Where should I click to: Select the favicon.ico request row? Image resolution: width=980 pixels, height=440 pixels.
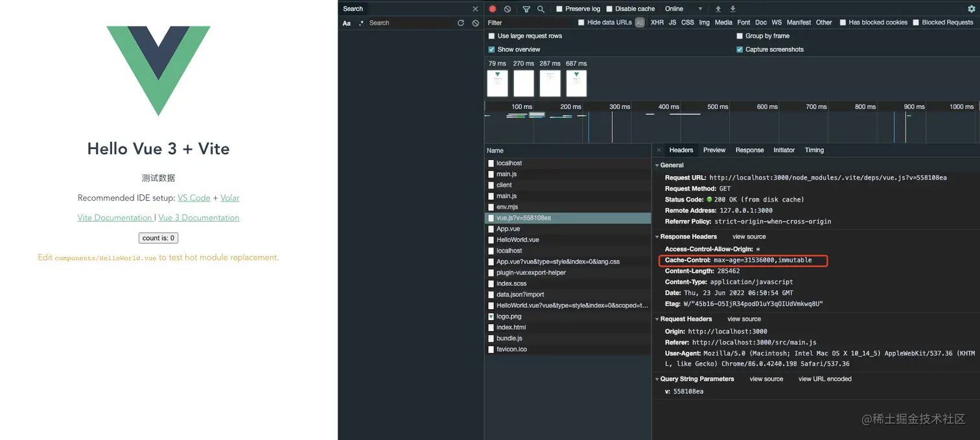click(568, 349)
